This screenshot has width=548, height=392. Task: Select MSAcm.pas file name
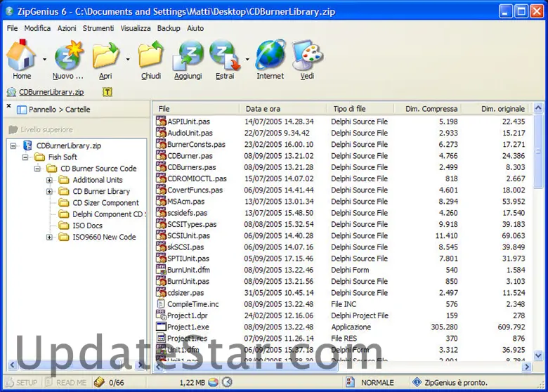click(x=186, y=201)
